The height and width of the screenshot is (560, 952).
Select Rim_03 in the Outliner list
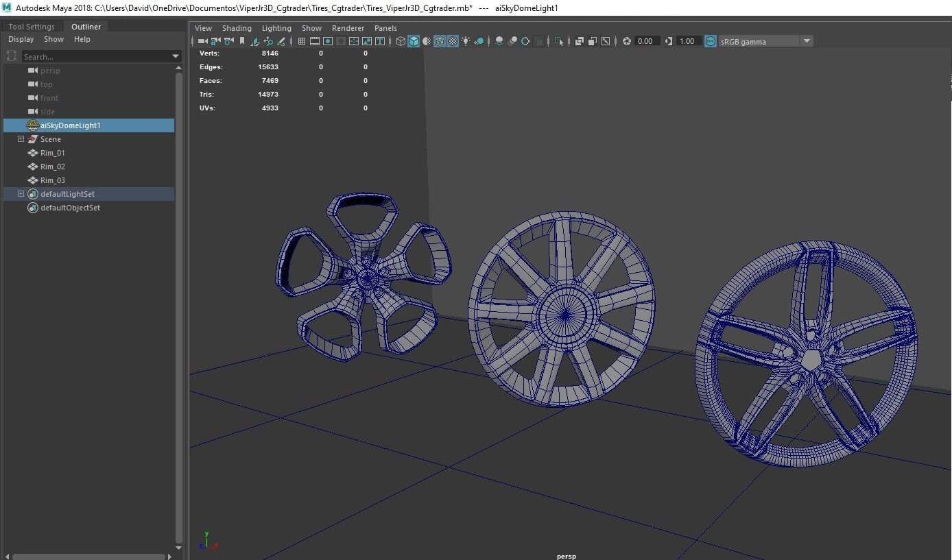click(x=53, y=180)
